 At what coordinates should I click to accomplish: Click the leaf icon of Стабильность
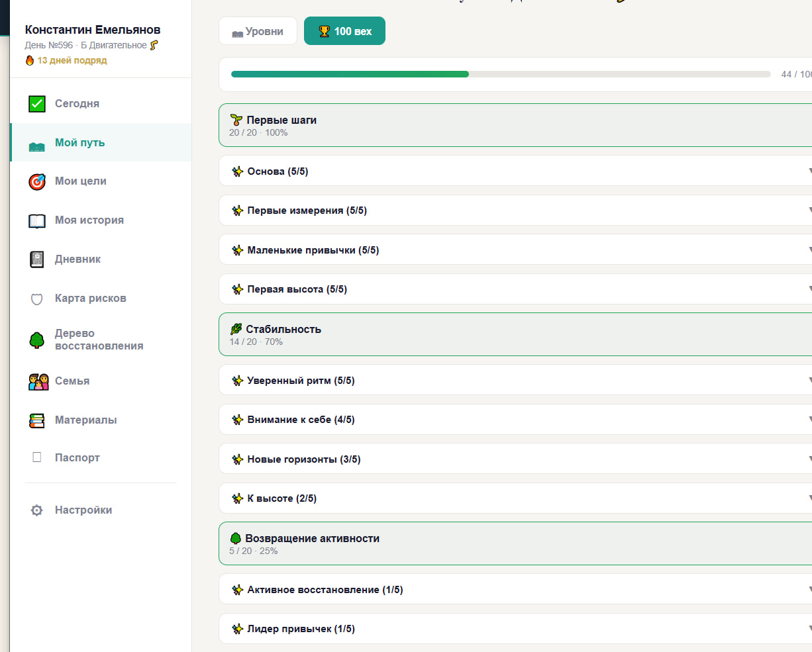[x=236, y=329]
